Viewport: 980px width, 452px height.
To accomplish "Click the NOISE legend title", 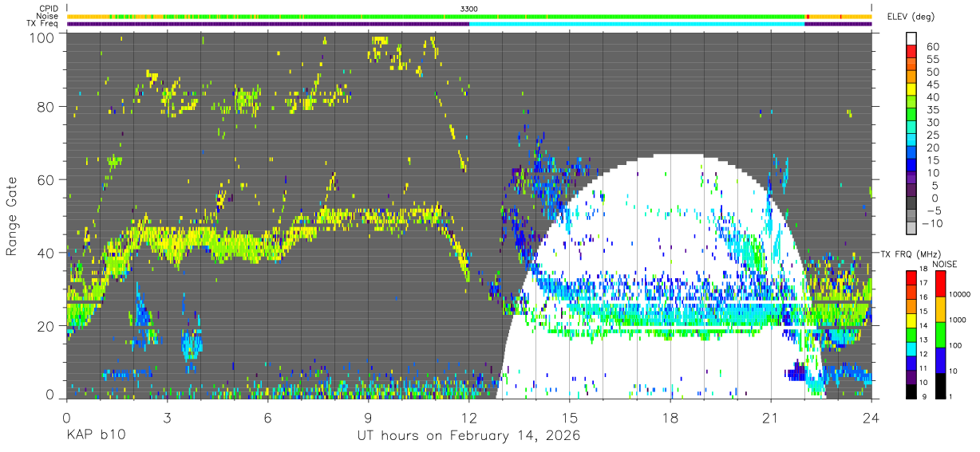I will [946, 264].
